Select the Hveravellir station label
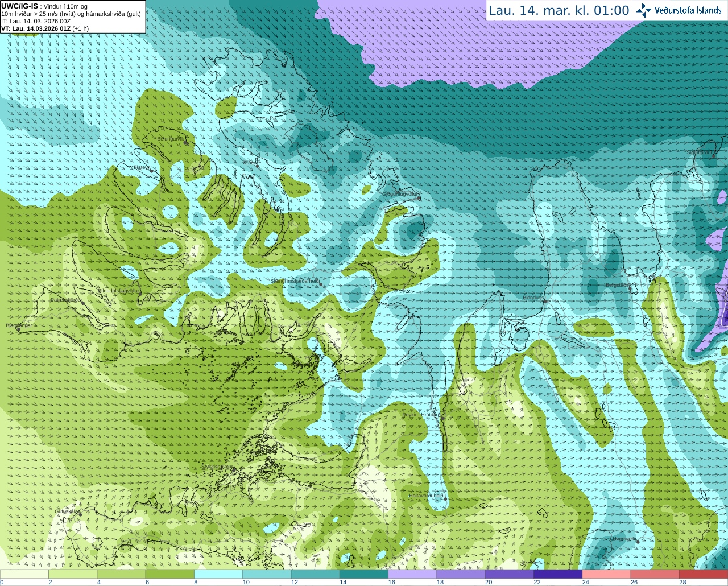Screen dimensions: 728x586 click(x=624, y=539)
